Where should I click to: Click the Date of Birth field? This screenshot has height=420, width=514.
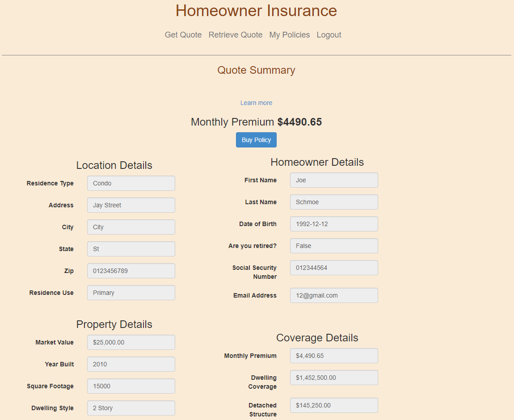(x=334, y=224)
